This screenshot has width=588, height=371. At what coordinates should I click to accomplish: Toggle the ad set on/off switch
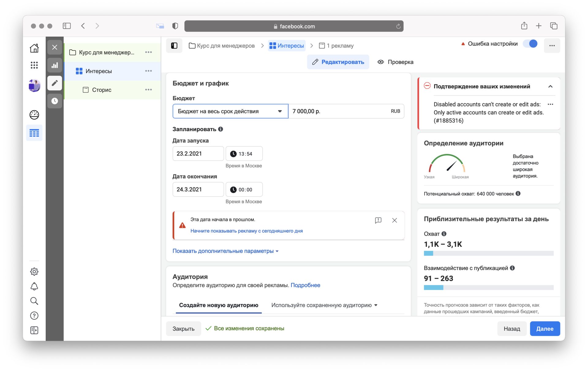click(x=530, y=44)
